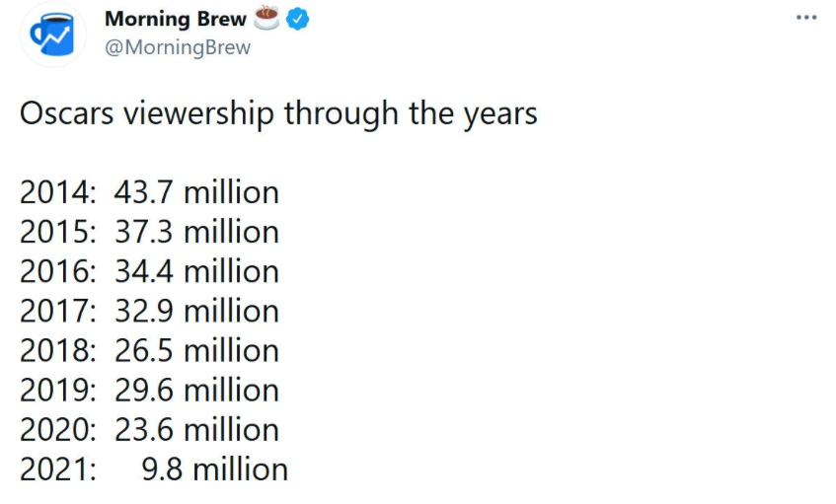Click the blue verified badge
The image size is (836, 504).
[x=296, y=20]
